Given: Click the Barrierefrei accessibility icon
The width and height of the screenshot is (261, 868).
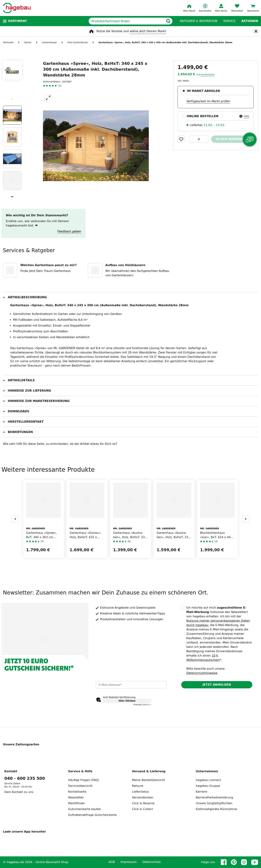Looking at the screenshot, I should (205, 6).
